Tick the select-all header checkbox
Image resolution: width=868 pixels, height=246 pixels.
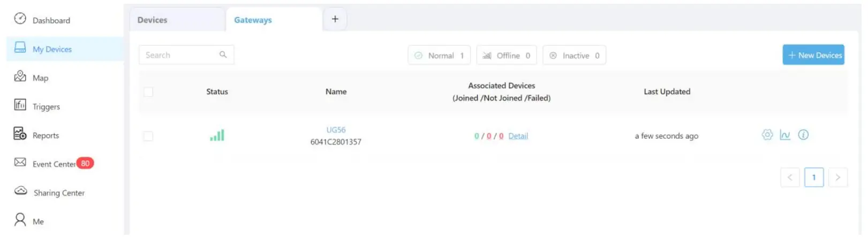point(148,92)
